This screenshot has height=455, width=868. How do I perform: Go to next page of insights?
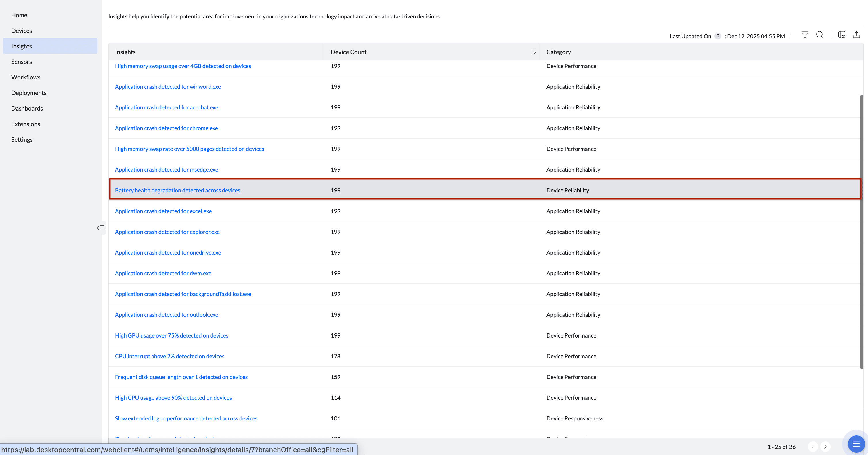825,447
